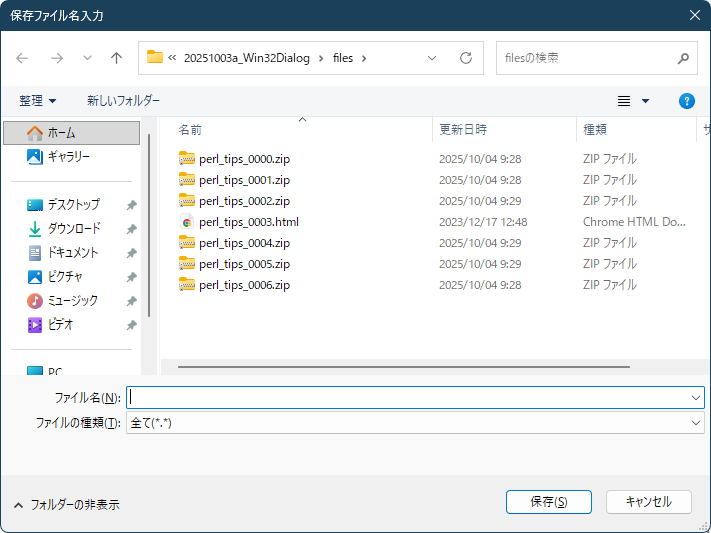The image size is (711, 533).
Task: Click the ファイル名 input field
Action: 408,397
